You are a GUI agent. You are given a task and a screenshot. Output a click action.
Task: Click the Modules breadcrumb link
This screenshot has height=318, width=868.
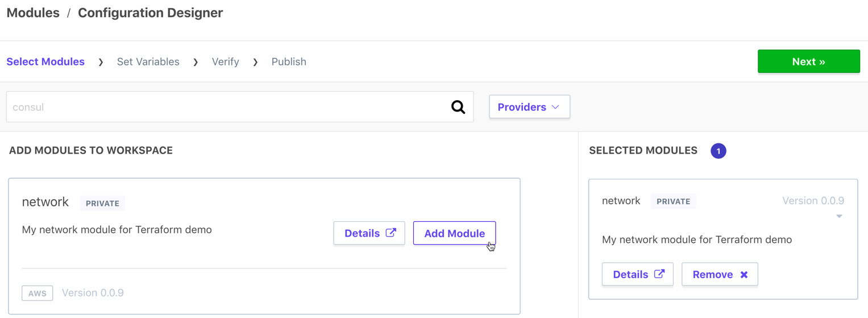click(33, 13)
